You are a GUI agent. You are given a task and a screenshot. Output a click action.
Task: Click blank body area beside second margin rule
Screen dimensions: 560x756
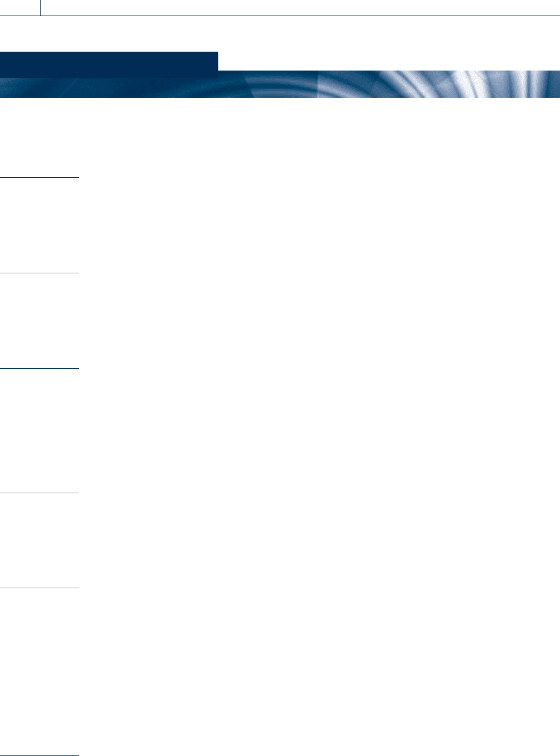[319, 319]
